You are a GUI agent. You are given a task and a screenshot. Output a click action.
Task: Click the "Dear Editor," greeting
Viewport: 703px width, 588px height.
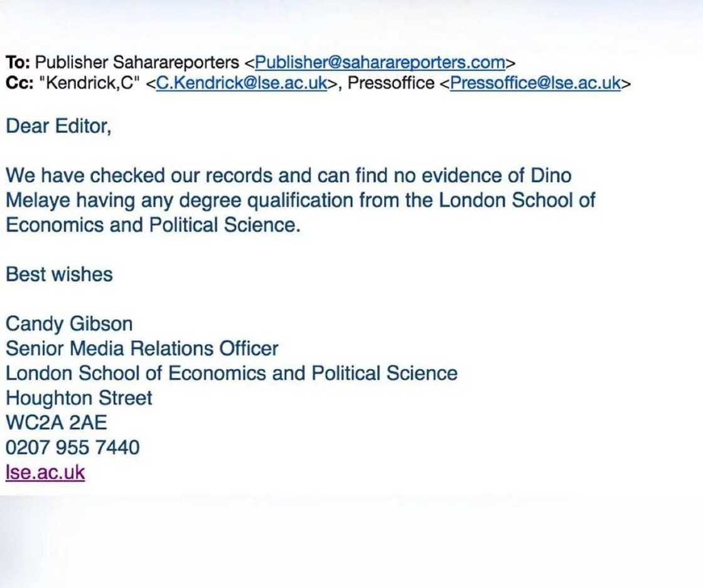coord(58,126)
